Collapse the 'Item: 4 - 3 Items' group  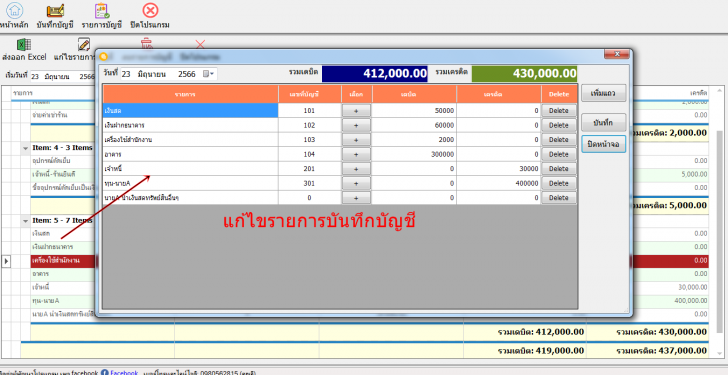tap(26, 148)
